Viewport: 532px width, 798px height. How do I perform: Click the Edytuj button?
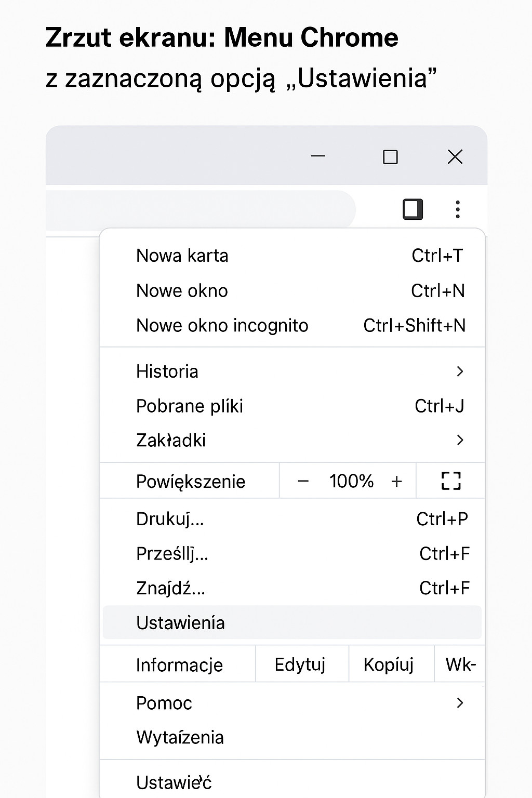300,664
